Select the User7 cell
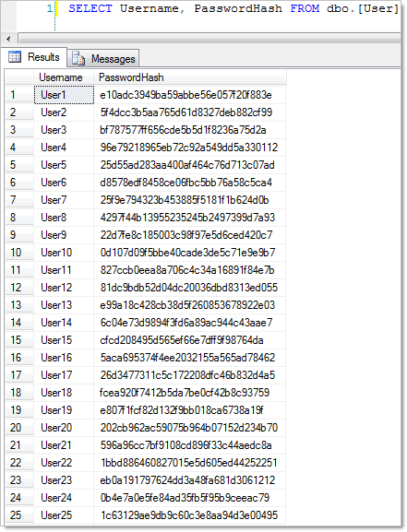407x532 pixels. 64,200
